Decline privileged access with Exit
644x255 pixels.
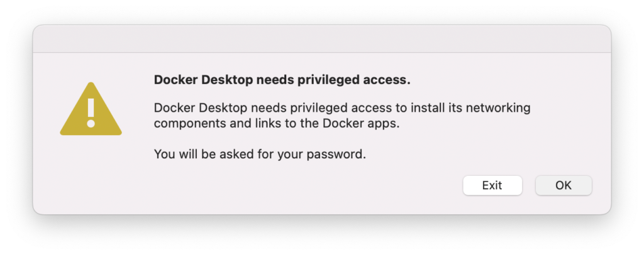(492, 185)
